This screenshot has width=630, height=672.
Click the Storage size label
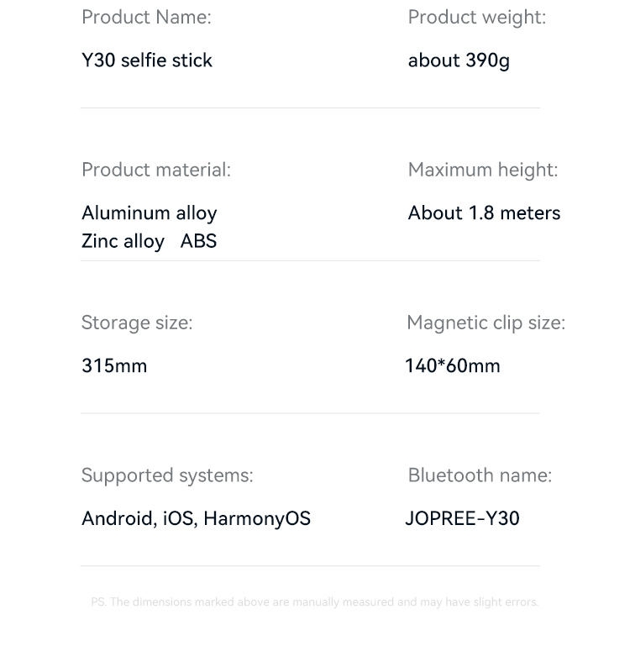[137, 323]
